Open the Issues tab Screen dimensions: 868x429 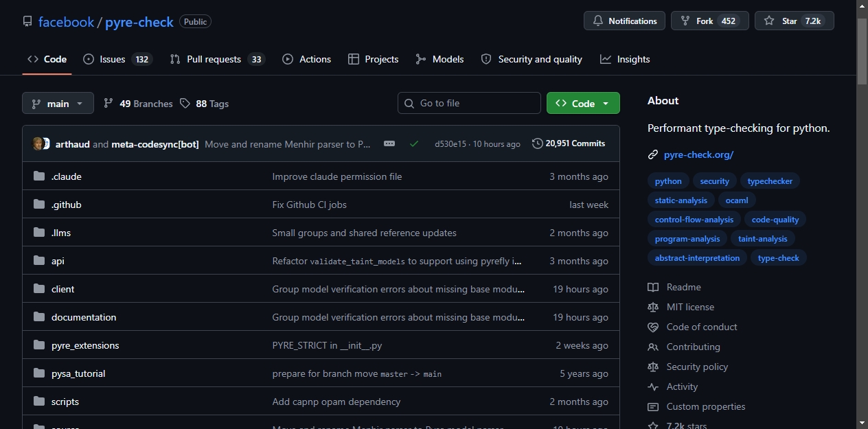pyautogui.click(x=117, y=59)
